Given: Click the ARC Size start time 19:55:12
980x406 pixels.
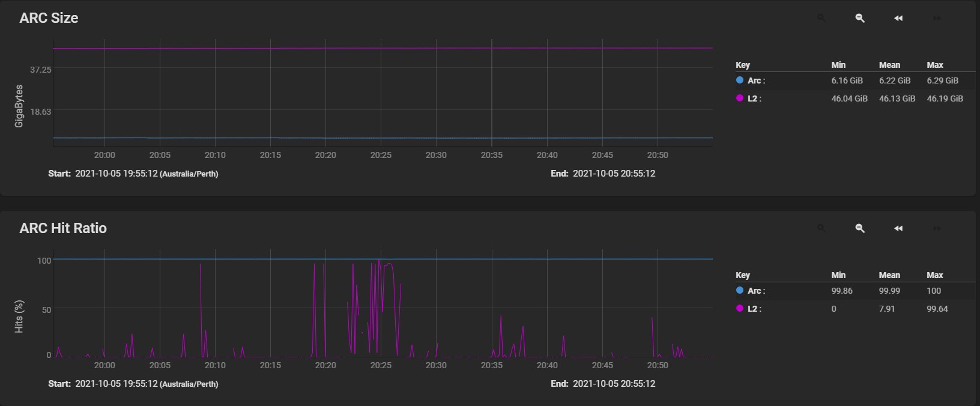Looking at the screenshot, I should coord(140,174).
